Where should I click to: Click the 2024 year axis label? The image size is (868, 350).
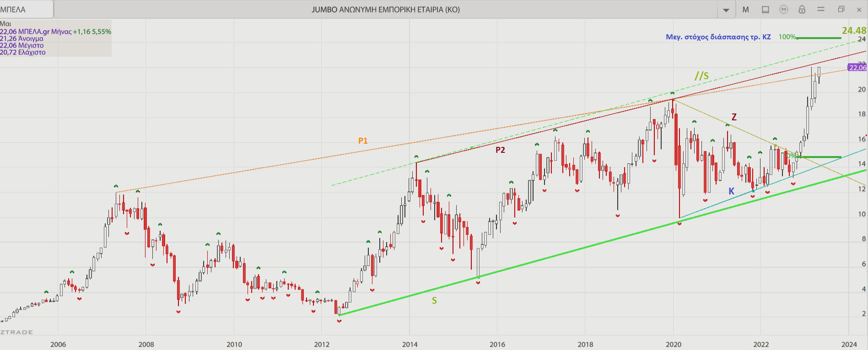(x=849, y=344)
